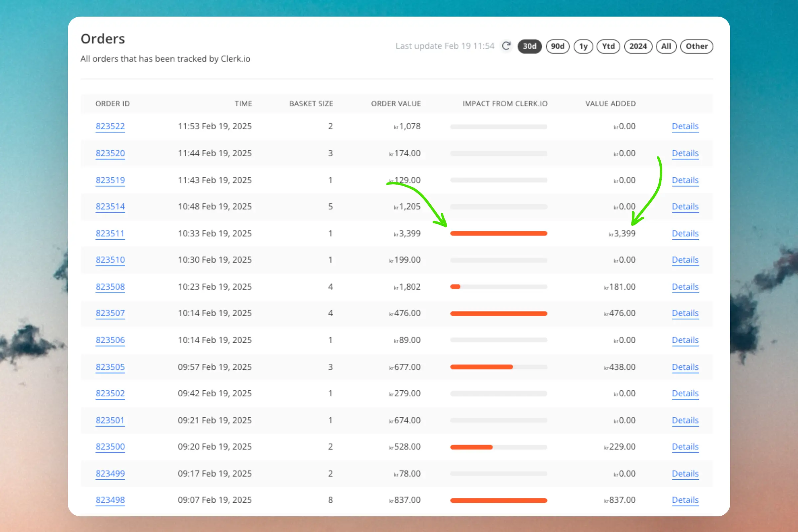This screenshot has height=532, width=798.
Task: Open order 823507 link
Action: coord(110,313)
